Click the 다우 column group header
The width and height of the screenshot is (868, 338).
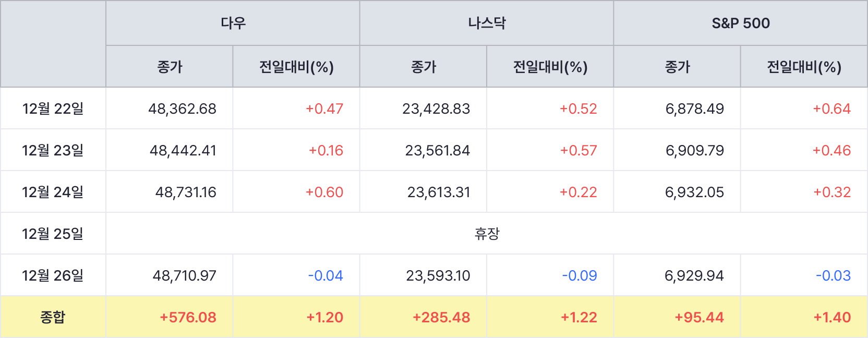click(233, 23)
